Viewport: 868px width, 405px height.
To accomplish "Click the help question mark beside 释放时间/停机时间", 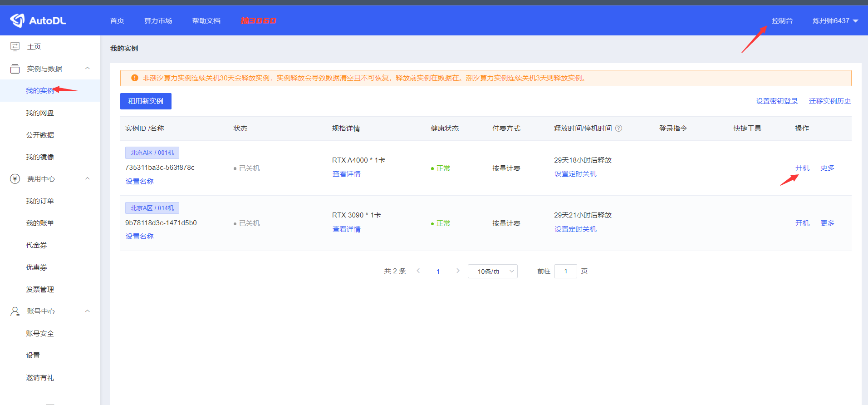I will 618,128.
